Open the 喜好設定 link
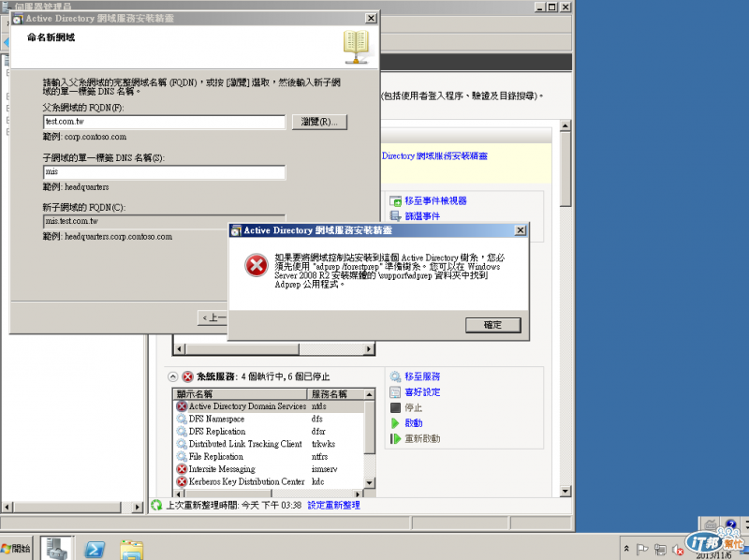 [x=422, y=392]
